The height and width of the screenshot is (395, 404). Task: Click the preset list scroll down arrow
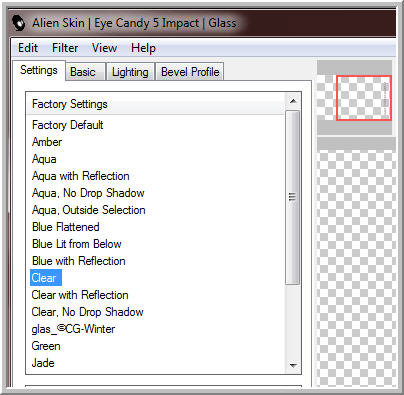293,366
